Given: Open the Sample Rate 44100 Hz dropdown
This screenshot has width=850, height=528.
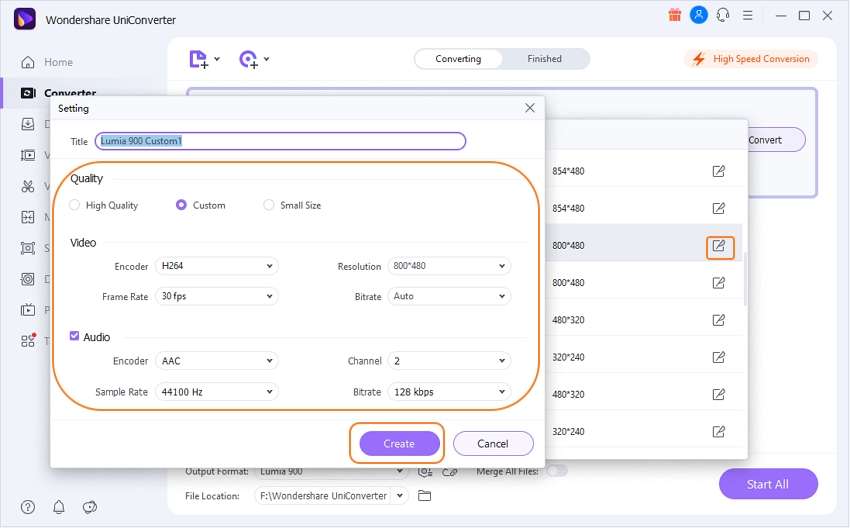Looking at the screenshot, I should pos(217,392).
